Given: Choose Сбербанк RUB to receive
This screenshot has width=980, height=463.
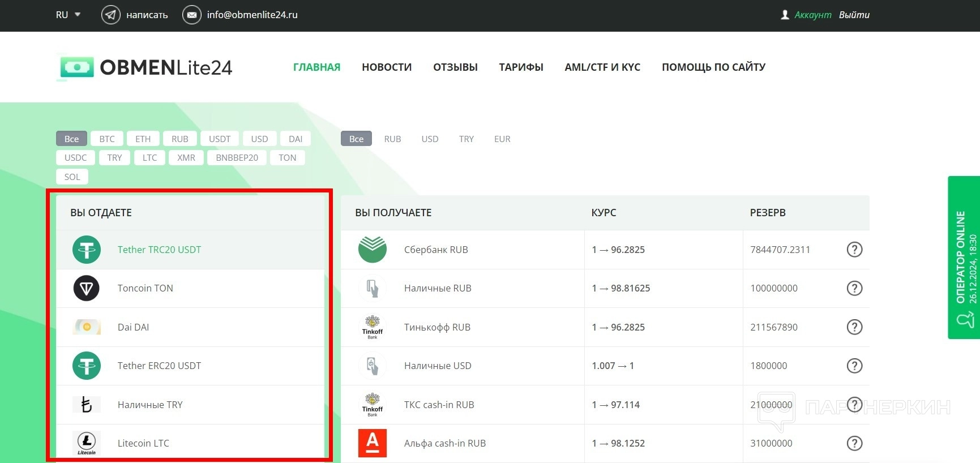Looking at the screenshot, I should click(x=605, y=250).
